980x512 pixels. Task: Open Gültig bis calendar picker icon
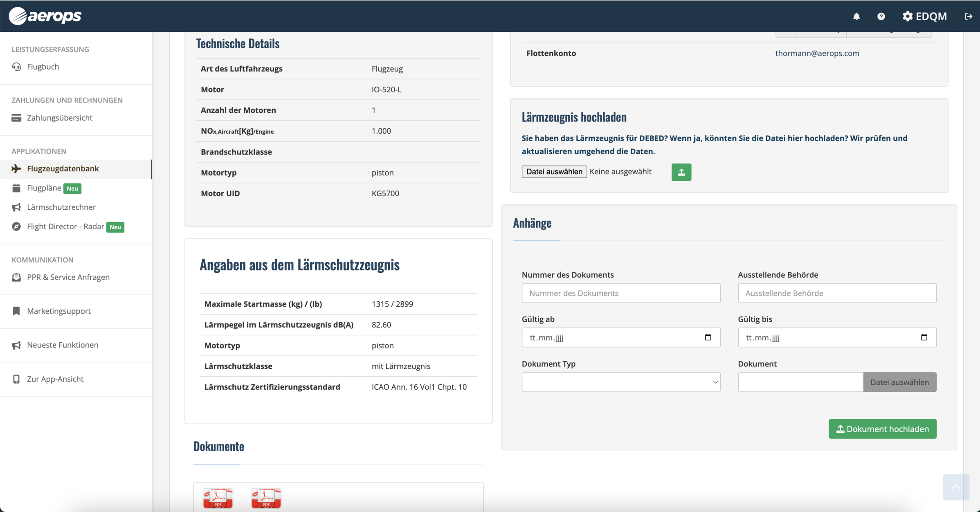pyautogui.click(x=924, y=337)
